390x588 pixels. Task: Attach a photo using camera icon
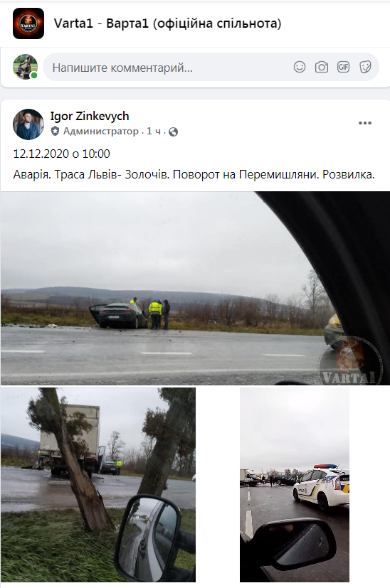(321, 67)
